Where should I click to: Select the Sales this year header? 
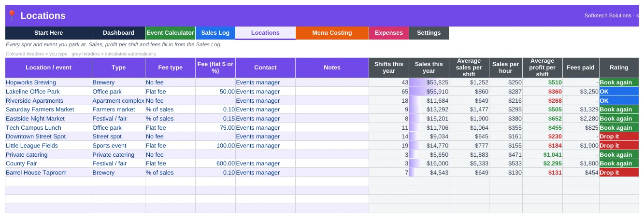(x=429, y=68)
